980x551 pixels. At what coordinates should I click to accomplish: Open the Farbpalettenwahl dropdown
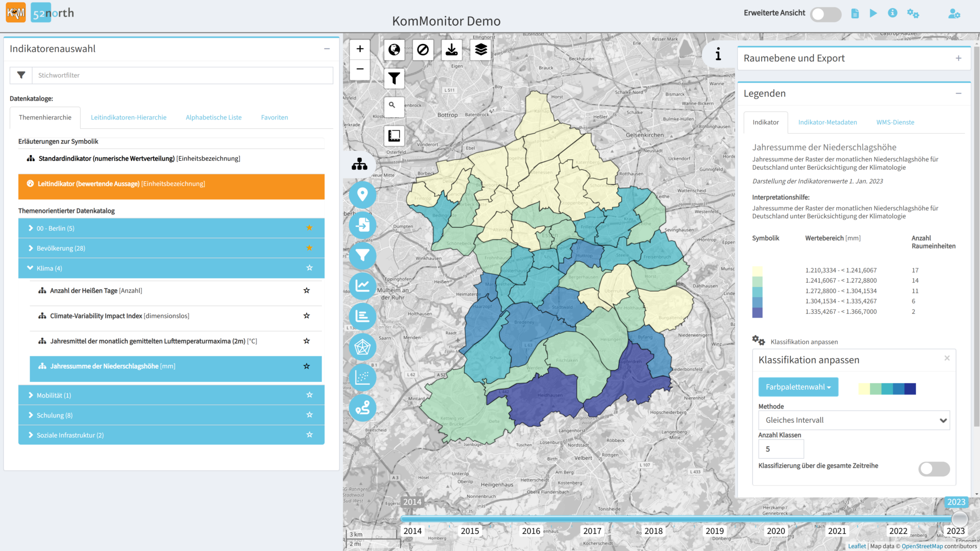click(x=798, y=387)
